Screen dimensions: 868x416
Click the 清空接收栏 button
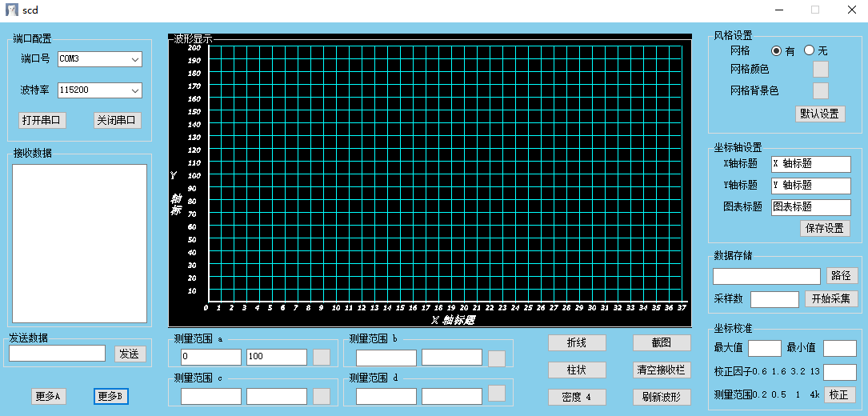[x=662, y=370]
